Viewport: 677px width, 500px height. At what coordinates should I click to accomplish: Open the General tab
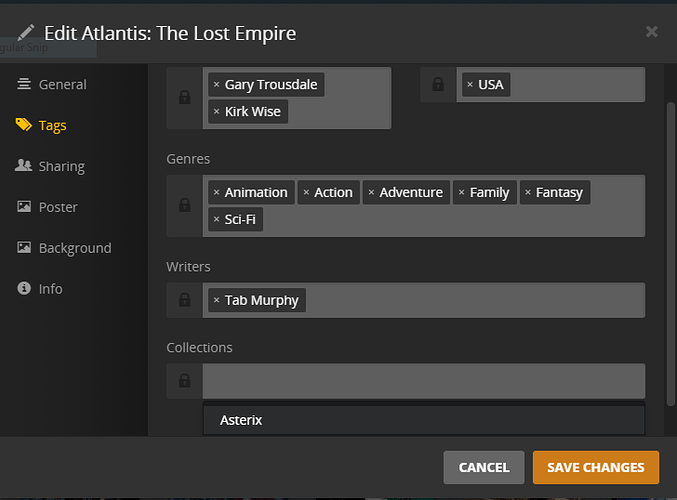tap(62, 85)
